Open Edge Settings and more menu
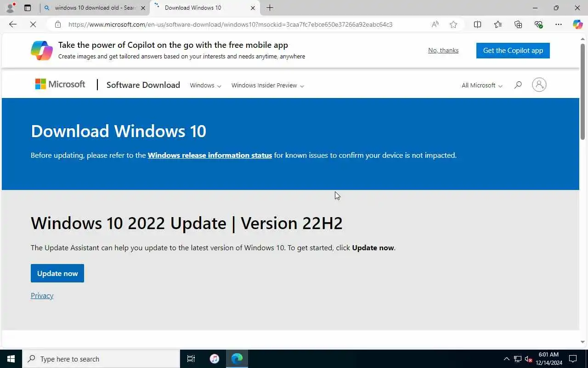 558,24
